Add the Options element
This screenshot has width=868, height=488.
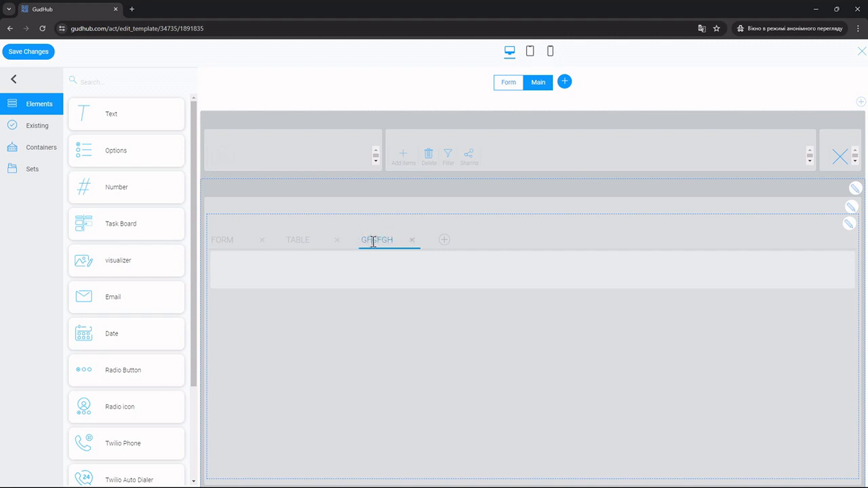point(126,151)
